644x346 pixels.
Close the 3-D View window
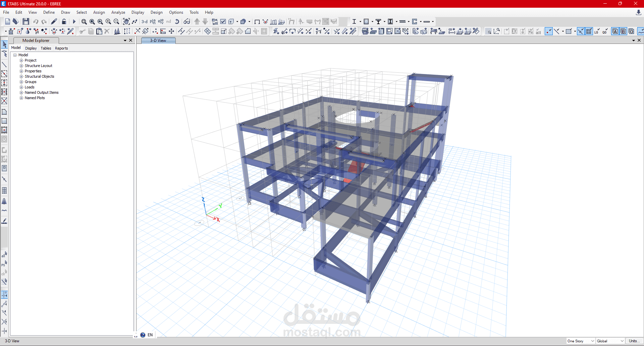click(639, 40)
